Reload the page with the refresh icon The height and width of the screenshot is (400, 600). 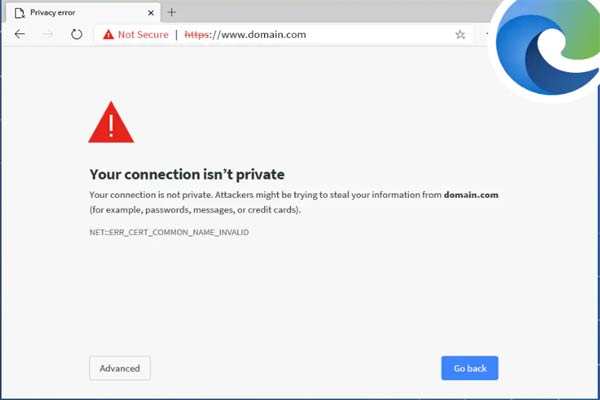point(77,34)
